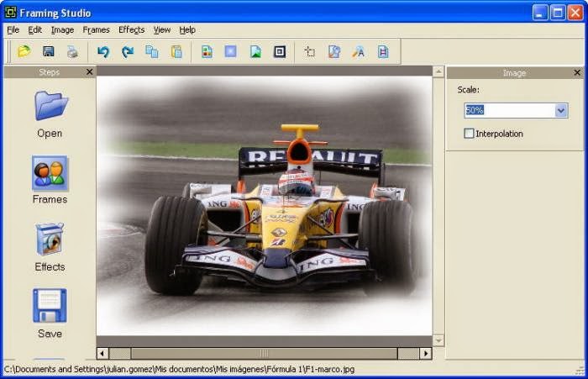
Task: Click the paste clipboard toolbar icon
Action: (x=176, y=52)
